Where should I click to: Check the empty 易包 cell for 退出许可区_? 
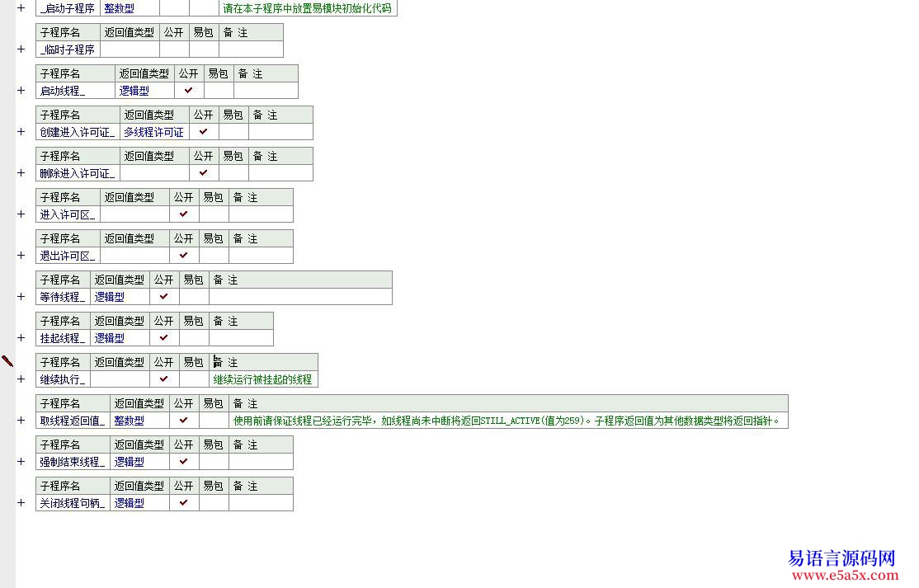click(214, 256)
